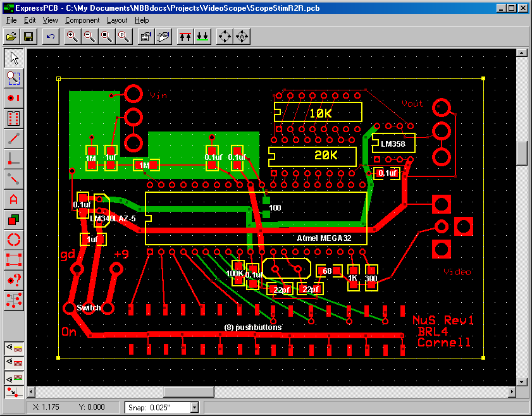Move selection to the bottom green layer
This screenshot has width=532, height=416.
tap(202, 36)
